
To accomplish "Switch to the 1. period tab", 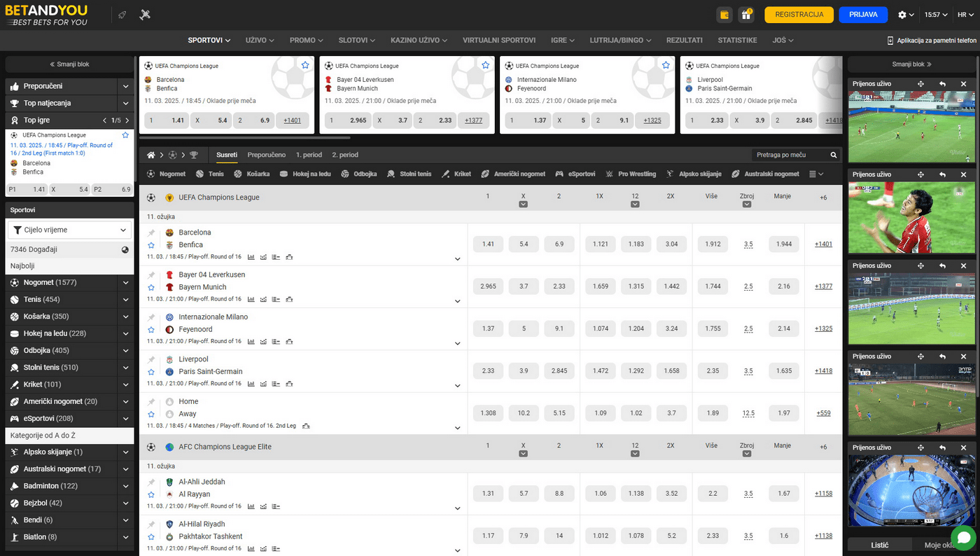I will 309,155.
